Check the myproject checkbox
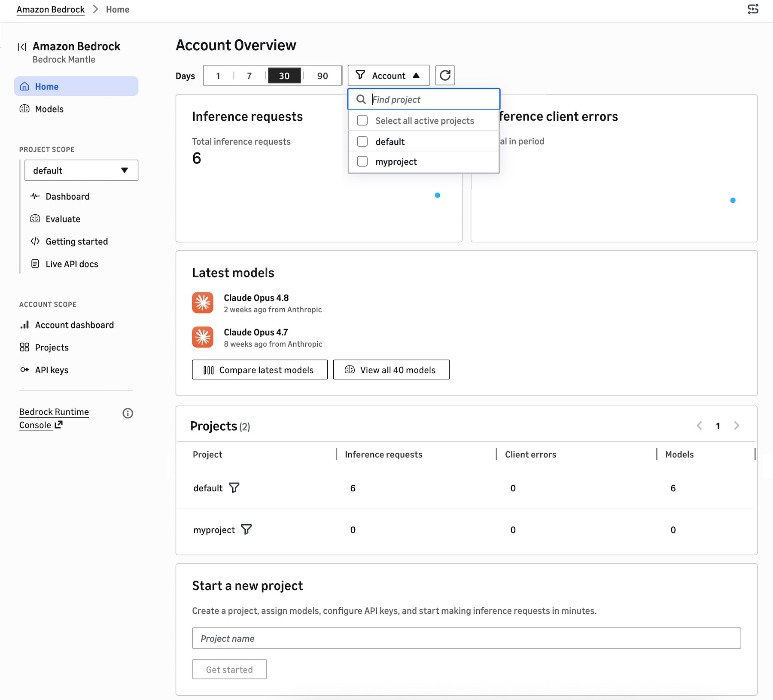The height and width of the screenshot is (700, 773). 362,161
